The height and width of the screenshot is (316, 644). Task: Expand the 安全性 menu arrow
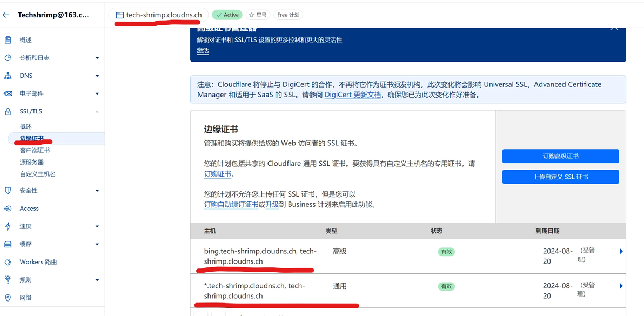[x=97, y=191]
